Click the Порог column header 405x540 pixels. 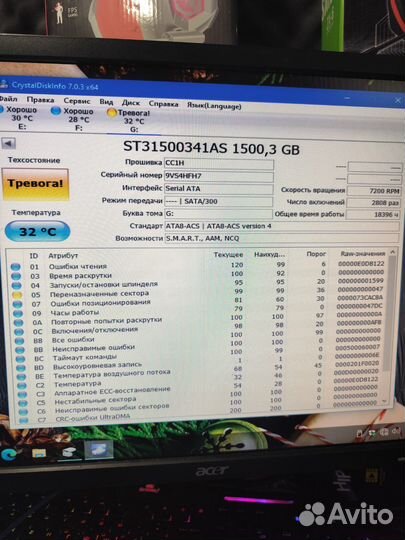point(316,254)
